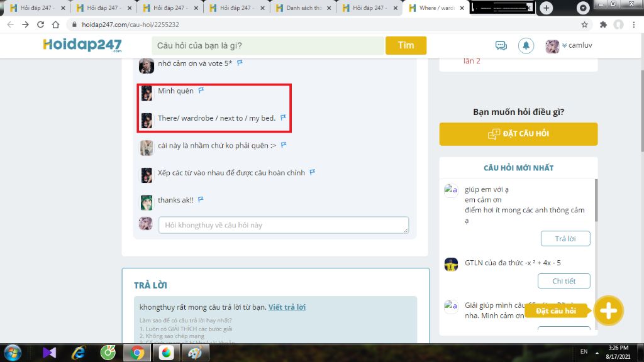Click the browser back arrow
Screen dimensions: 644x362
click(10, 25)
